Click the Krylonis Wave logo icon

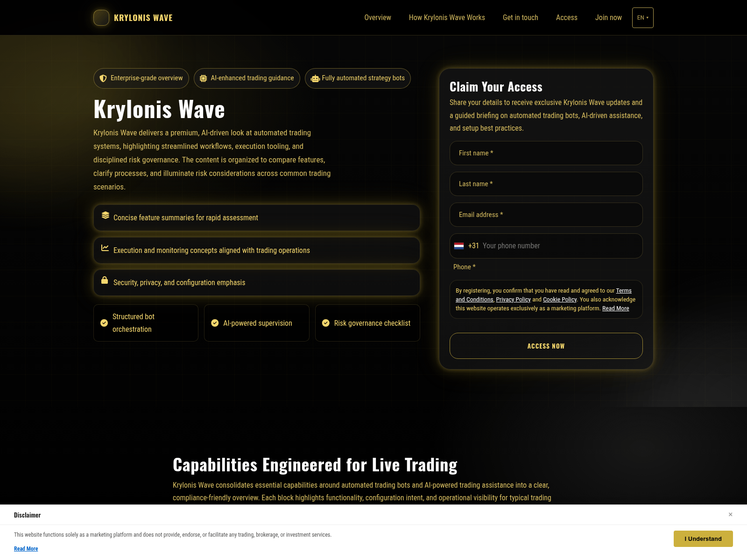[x=101, y=18]
